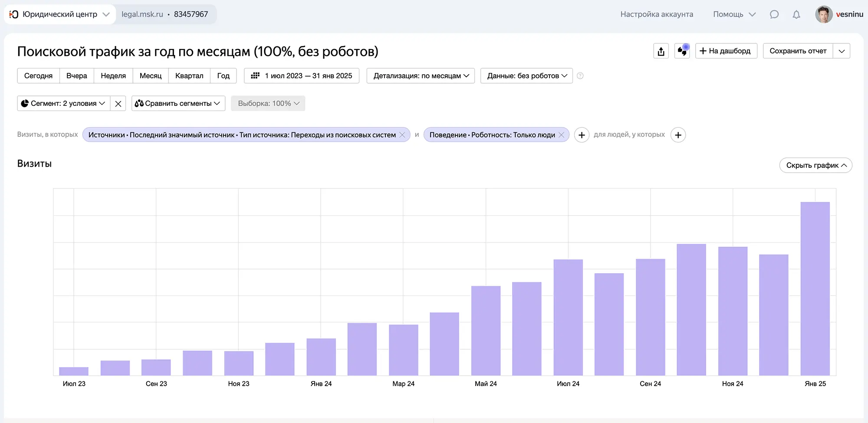This screenshot has width=868, height=423.
Task: Hide the chart with 'Скрыть график'
Action: [x=815, y=165]
